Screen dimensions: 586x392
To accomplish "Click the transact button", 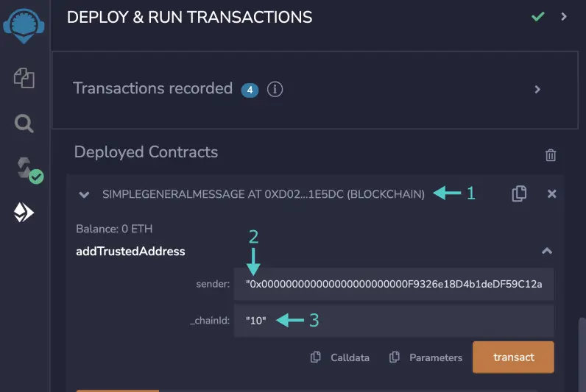I will click(x=513, y=357).
